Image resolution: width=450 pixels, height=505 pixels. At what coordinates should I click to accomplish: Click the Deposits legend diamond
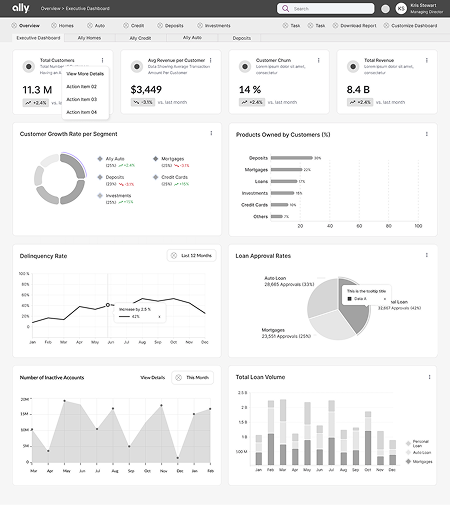click(x=100, y=177)
